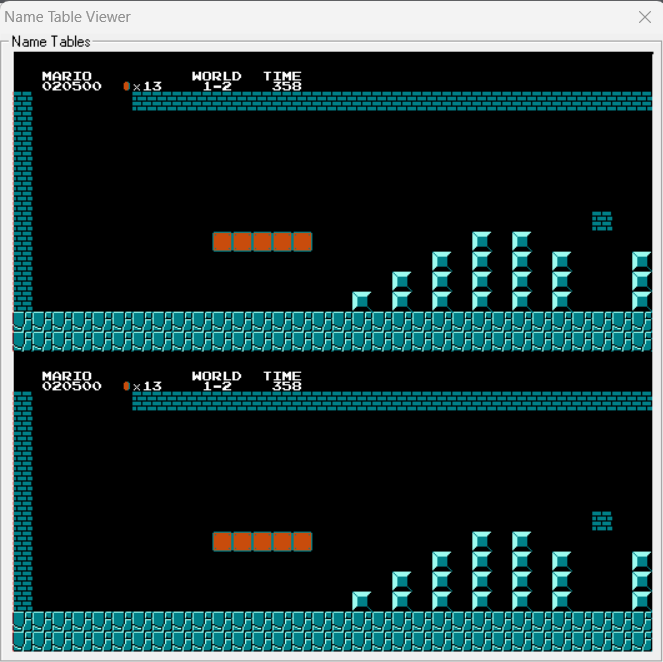Click the ceiling brick row in upper name table
The image size is (663, 662).
coord(392,101)
